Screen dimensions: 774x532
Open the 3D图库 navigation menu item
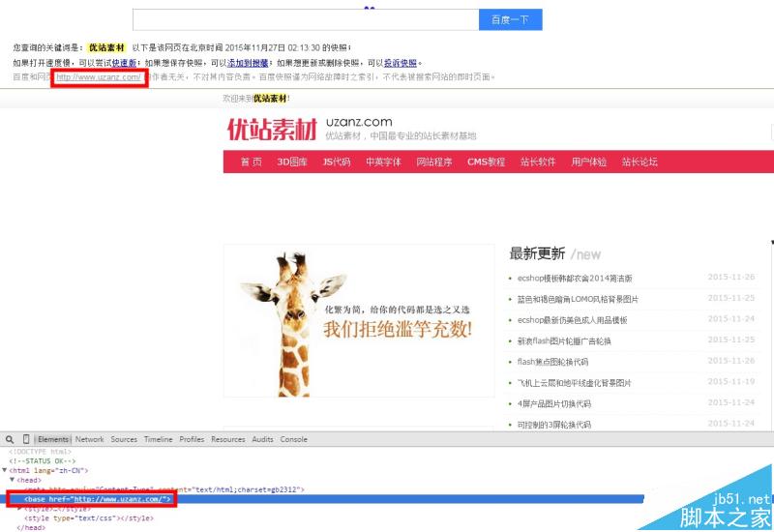tap(292, 162)
